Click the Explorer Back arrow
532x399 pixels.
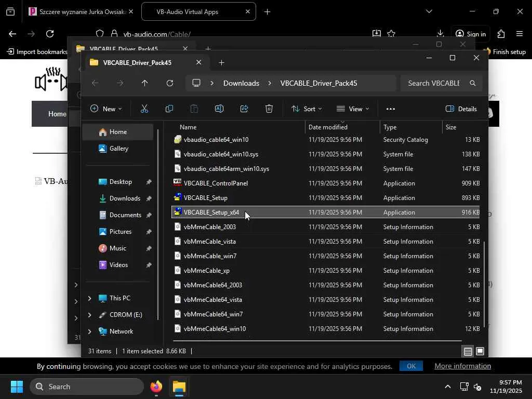coord(95,83)
